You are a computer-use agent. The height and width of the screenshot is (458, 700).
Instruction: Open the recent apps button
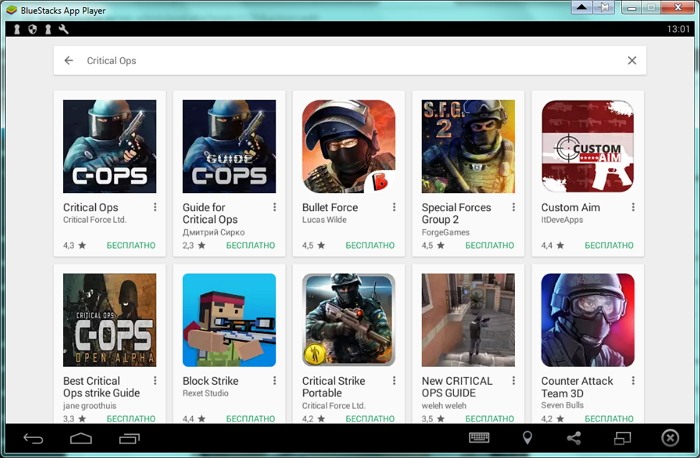coord(130,438)
